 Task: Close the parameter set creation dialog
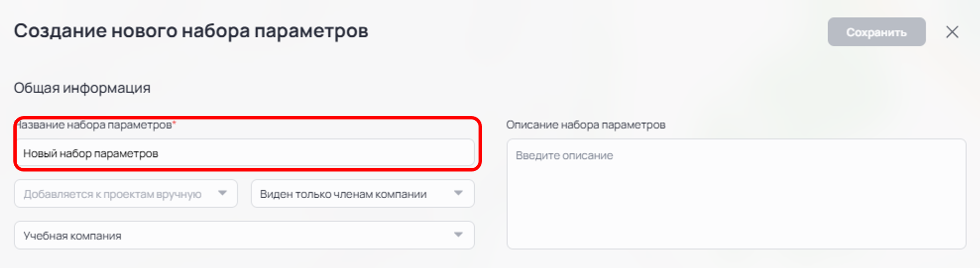[x=952, y=32]
